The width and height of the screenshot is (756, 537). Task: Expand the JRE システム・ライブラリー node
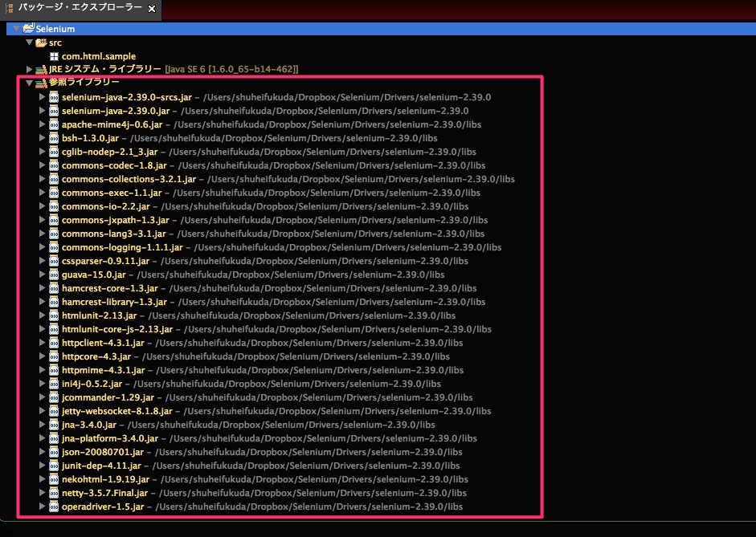29,69
